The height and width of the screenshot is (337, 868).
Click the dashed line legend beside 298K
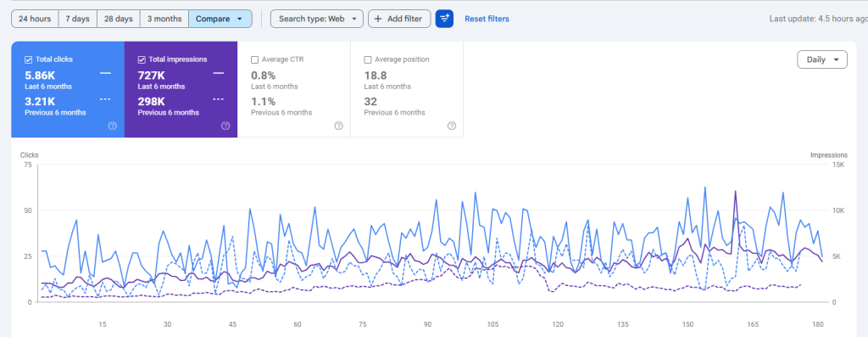point(218,99)
